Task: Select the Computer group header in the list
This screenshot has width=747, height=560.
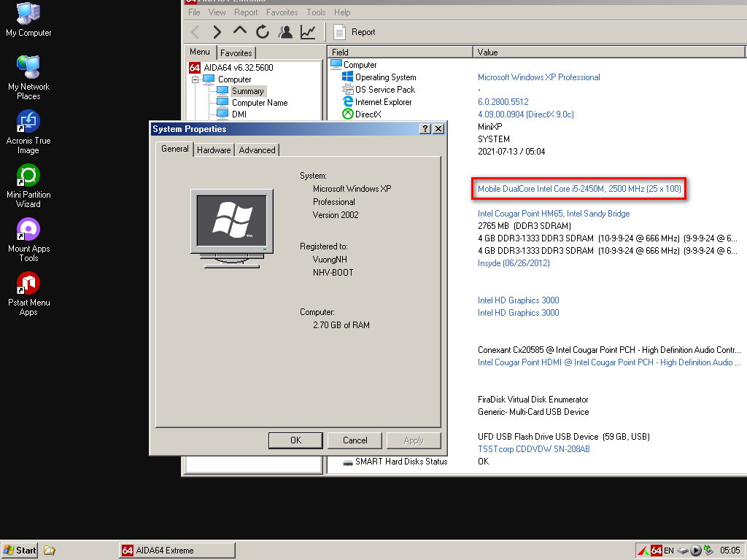Action: click(x=354, y=65)
